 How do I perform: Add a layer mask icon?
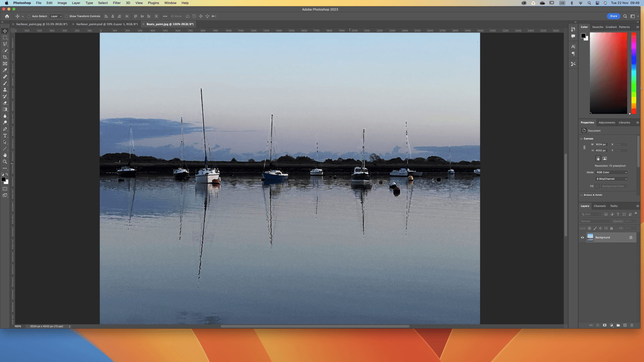click(x=604, y=325)
